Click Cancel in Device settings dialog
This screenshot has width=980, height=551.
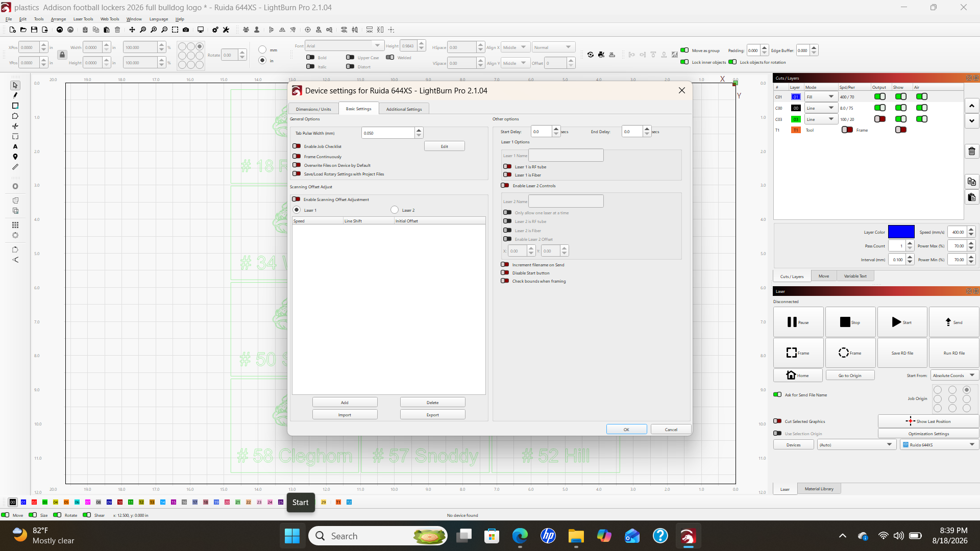point(671,430)
